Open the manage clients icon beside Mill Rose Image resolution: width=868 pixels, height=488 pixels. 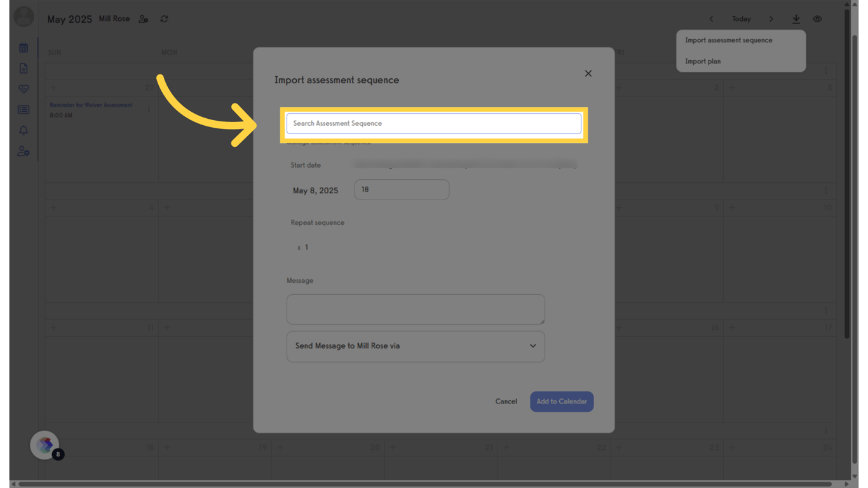143,19
